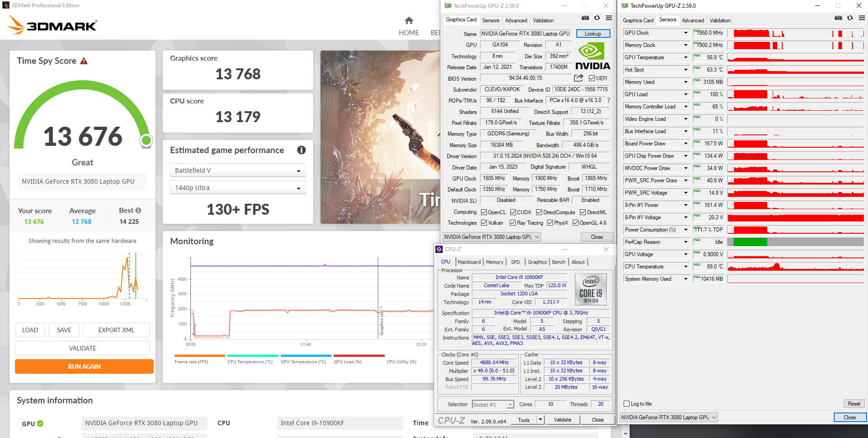Click the SAVE button in 3DMark
Viewport: 868px width, 438px height.
pyautogui.click(x=64, y=330)
